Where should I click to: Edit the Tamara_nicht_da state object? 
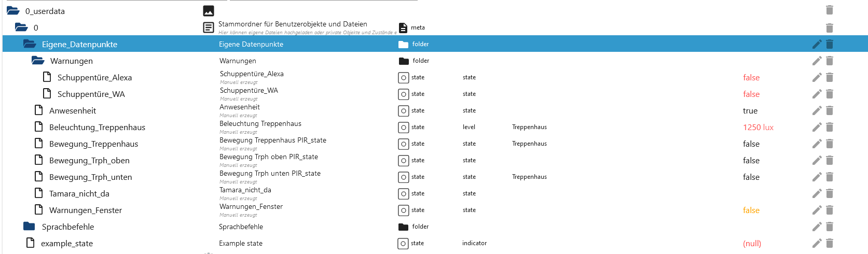817,193
